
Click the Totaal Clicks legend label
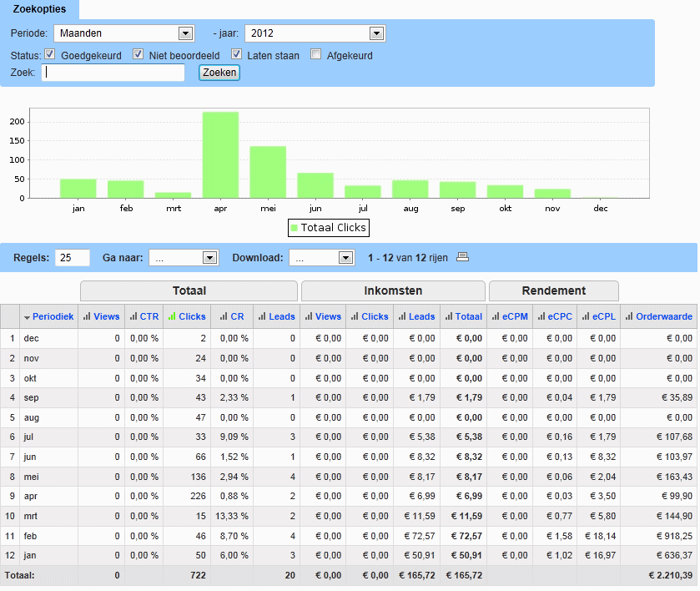click(x=333, y=228)
